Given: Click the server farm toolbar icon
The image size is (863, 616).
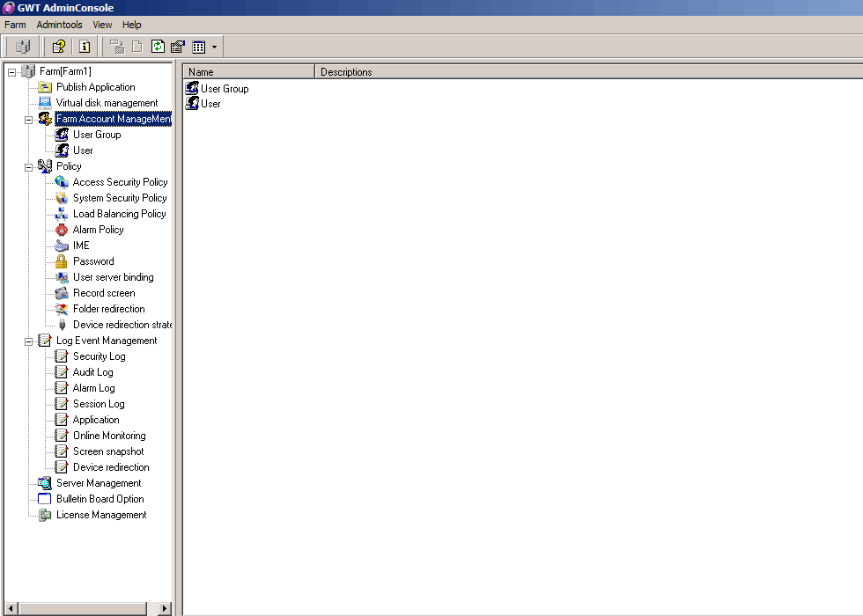Looking at the screenshot, I should pos(23,47).
